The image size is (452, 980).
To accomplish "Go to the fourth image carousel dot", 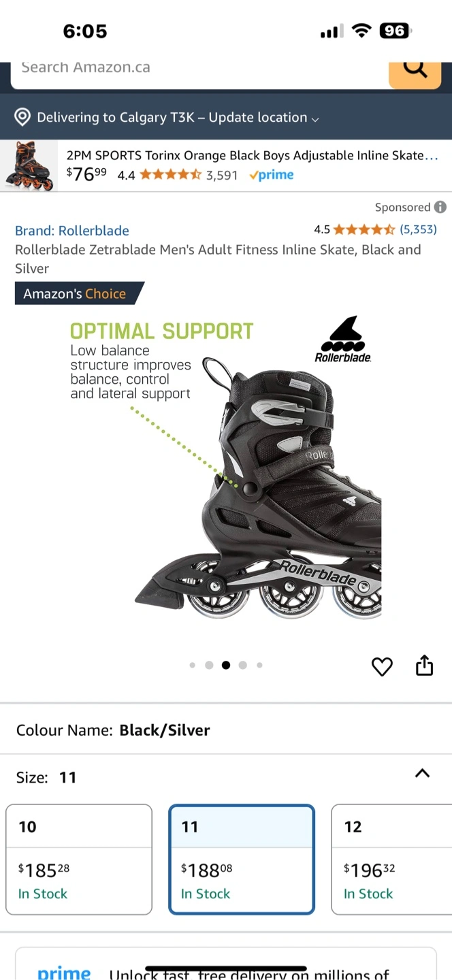I will click(x=242, y=665).
